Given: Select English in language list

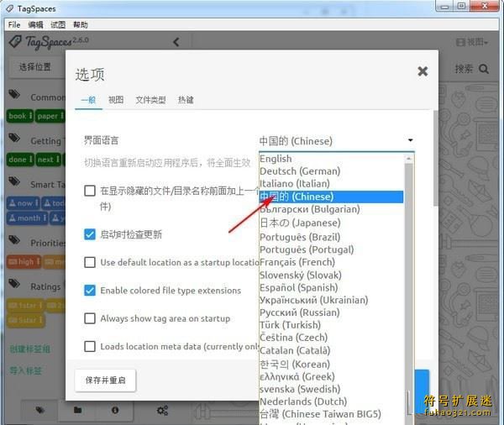Looking at the screenshot, I should coord(332,159).
